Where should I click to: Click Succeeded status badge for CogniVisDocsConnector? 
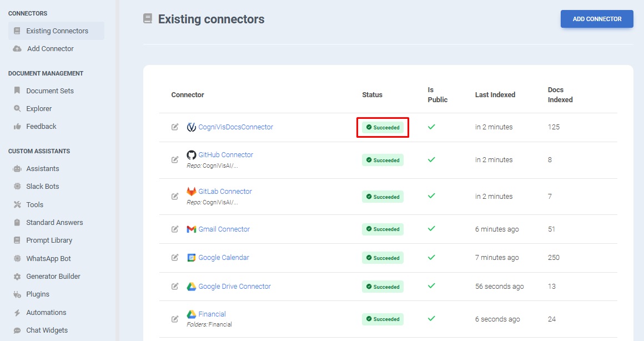(383, 127)
